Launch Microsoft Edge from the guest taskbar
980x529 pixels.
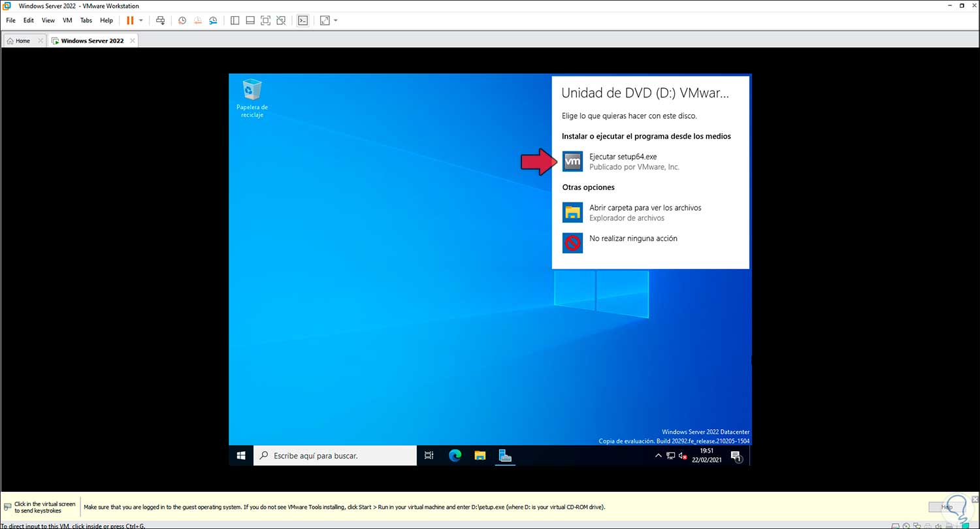tap(455, 455)
